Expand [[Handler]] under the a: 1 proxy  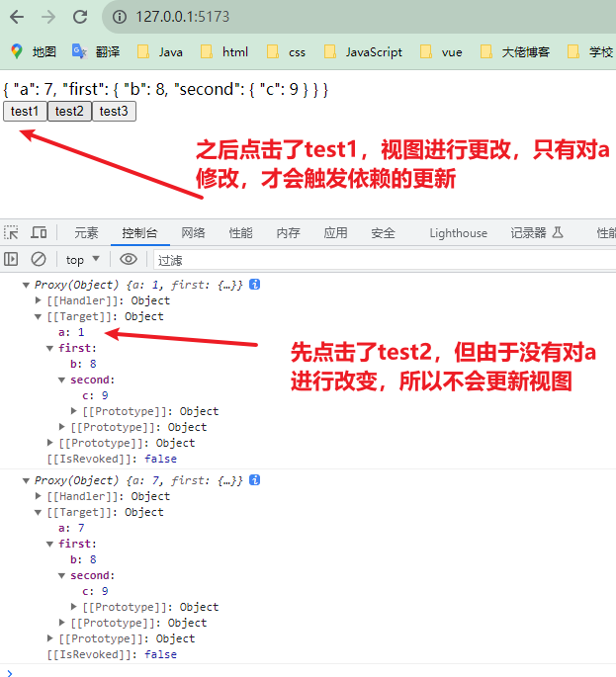[38, 300]
